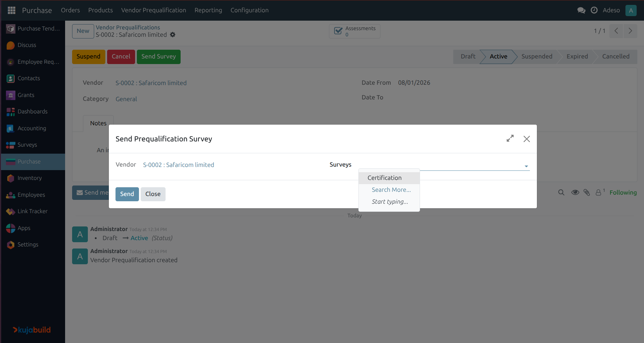Open conversations chat icon in top bar
The width and height of the screenshot is (644, 343).
click(x=581, y=10)
